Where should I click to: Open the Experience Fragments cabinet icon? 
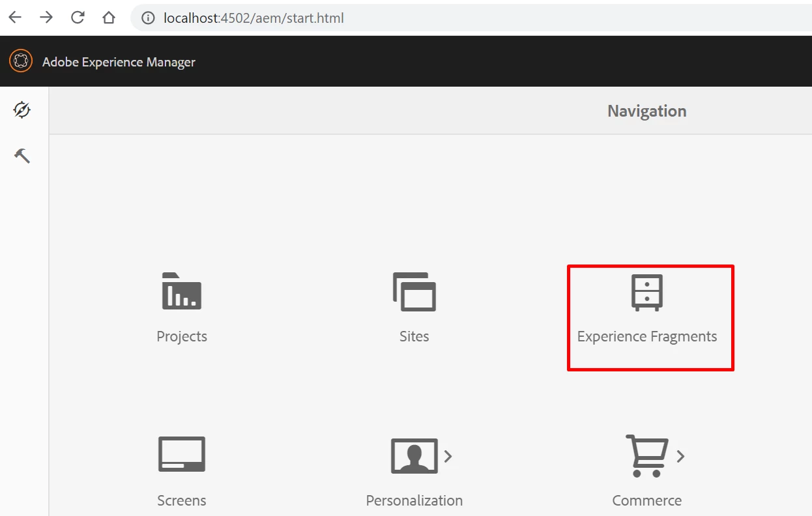[x=647, y=291]
